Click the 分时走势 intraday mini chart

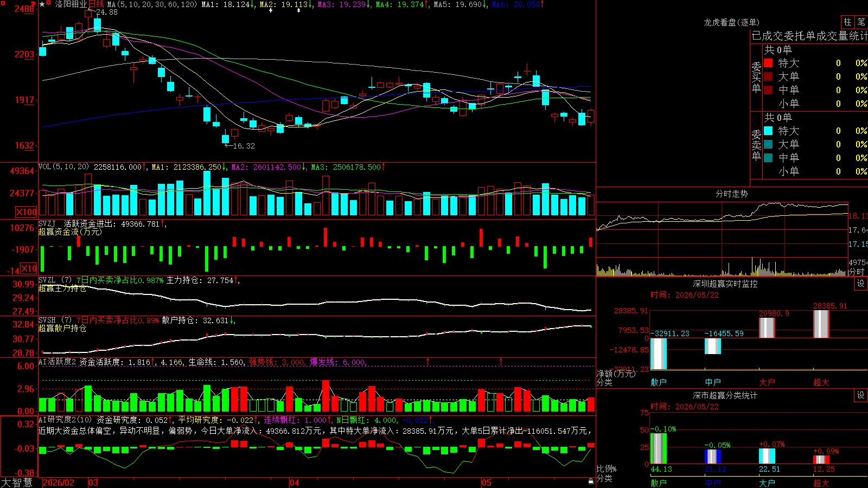723,239
